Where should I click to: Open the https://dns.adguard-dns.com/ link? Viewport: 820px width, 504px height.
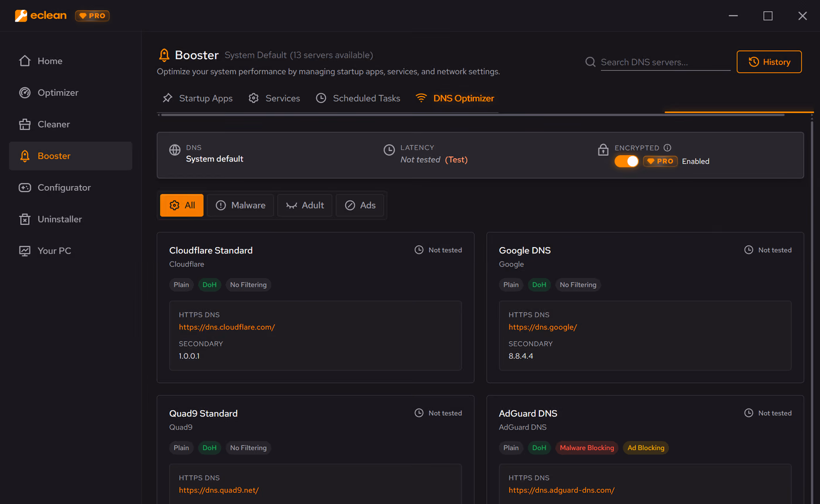(x=561, y=490)
